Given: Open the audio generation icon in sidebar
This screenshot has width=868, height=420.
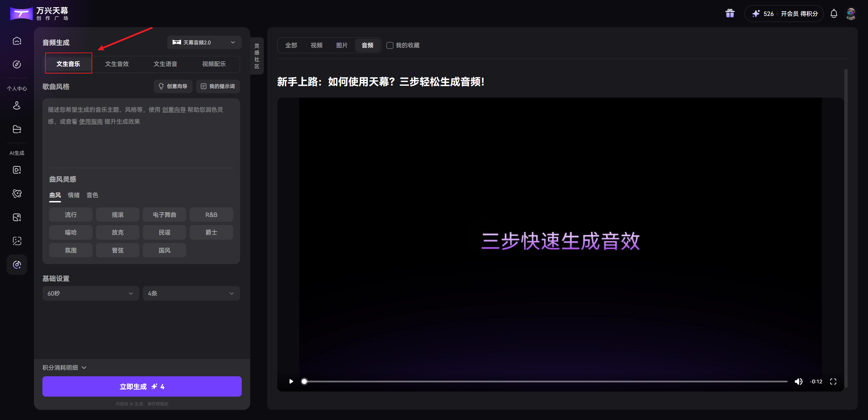Looking at the screenshot, I should point(17,265).
